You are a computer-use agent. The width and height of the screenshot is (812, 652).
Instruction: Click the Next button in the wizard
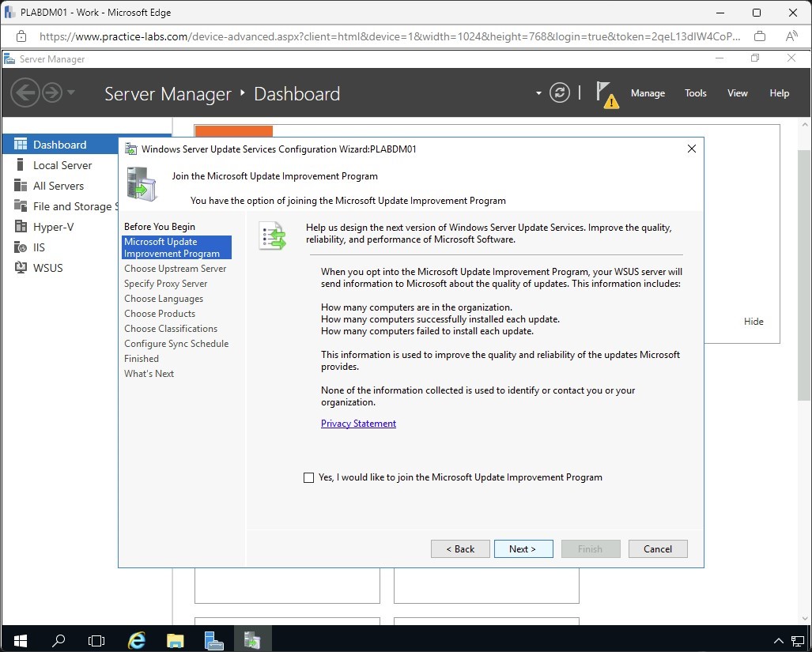[523, 549]
